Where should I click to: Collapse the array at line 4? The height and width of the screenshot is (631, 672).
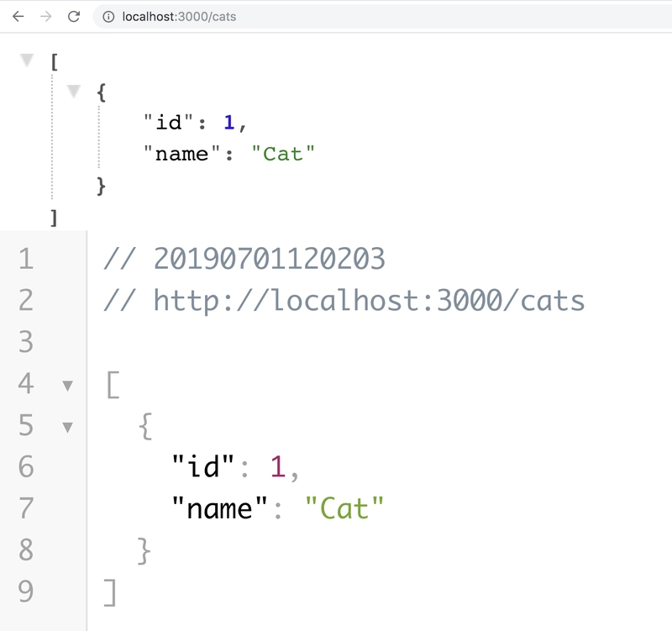pyautogui.click(x=67, y=386)
